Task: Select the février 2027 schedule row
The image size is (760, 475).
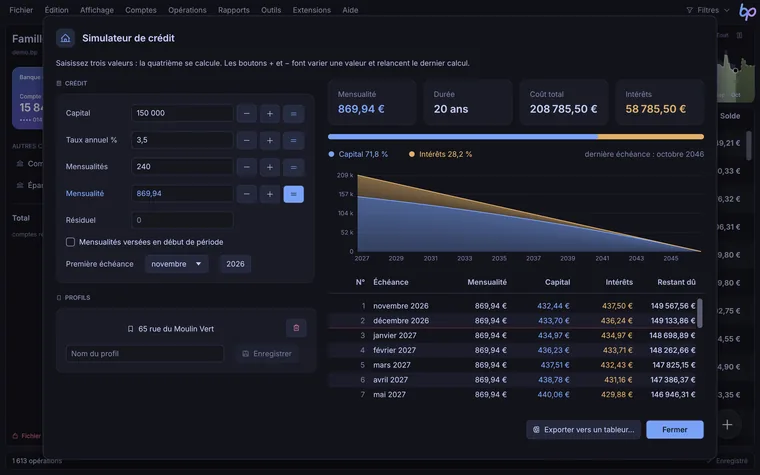Action: pos(513,350)
